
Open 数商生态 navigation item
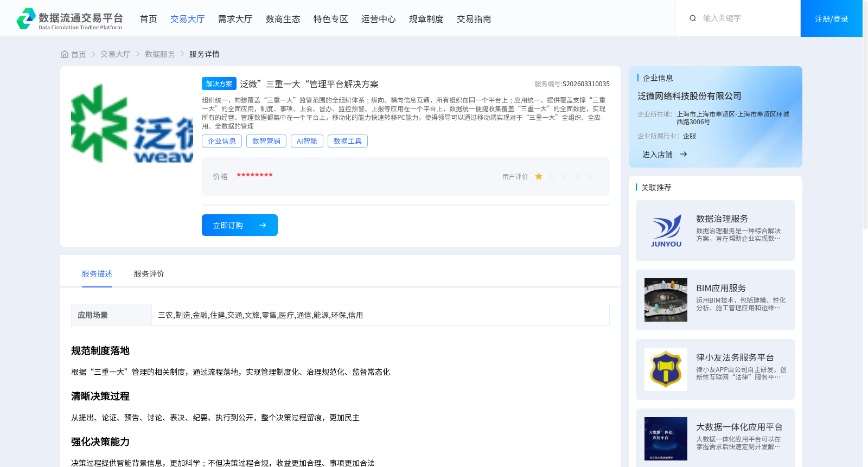(x=283, y=19)
